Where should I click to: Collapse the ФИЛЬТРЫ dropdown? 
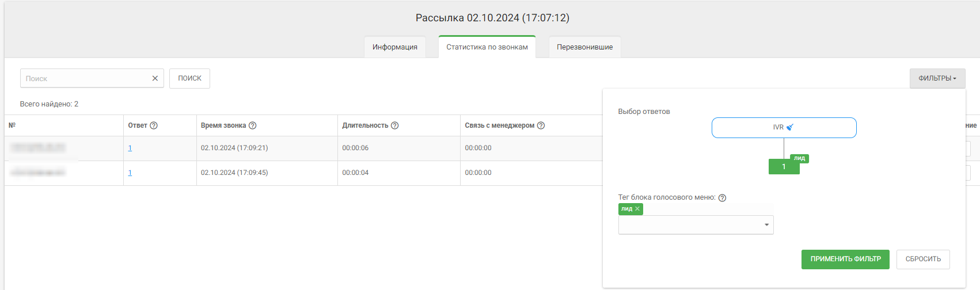[937, 78]
